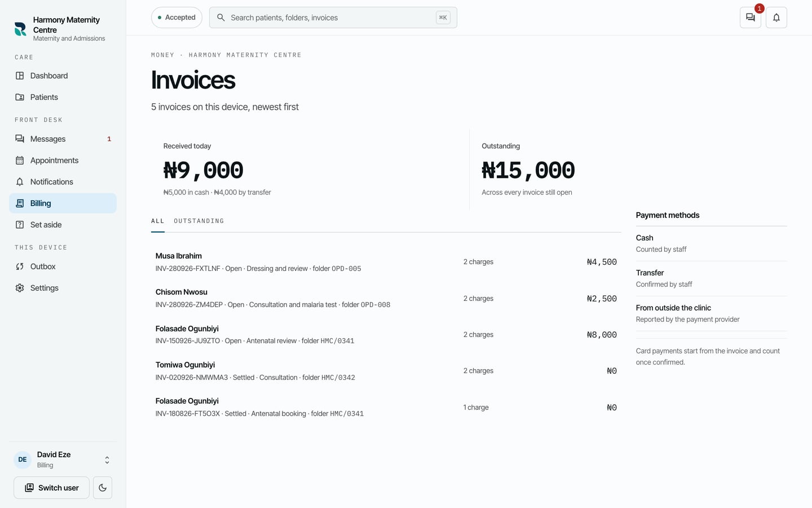The width and height of the screenshot is (812, 508).
Task: Click the INV-280926-FXTLNF invoice details line
Action: click(258, 269)
